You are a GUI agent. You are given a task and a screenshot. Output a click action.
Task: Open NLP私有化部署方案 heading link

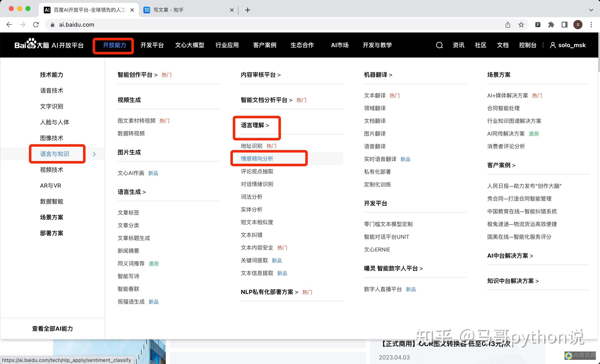(x=269, y=292)
